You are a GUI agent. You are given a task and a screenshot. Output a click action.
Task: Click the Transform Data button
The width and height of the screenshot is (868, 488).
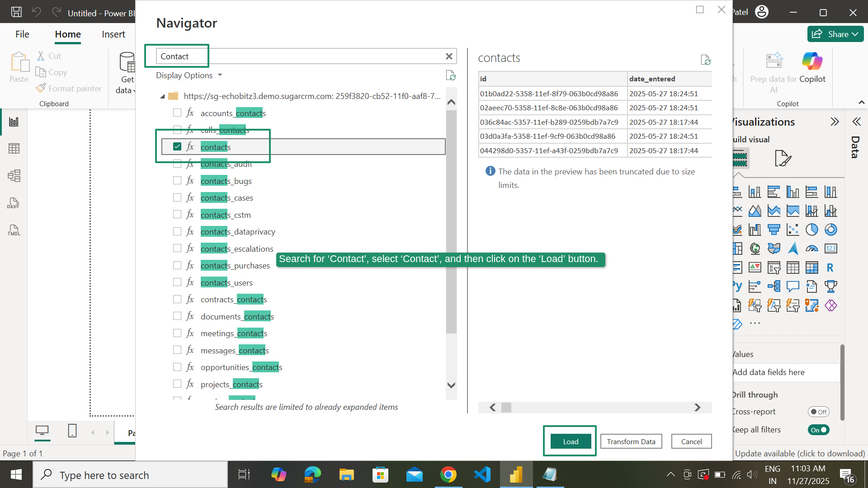click(631, 441)
